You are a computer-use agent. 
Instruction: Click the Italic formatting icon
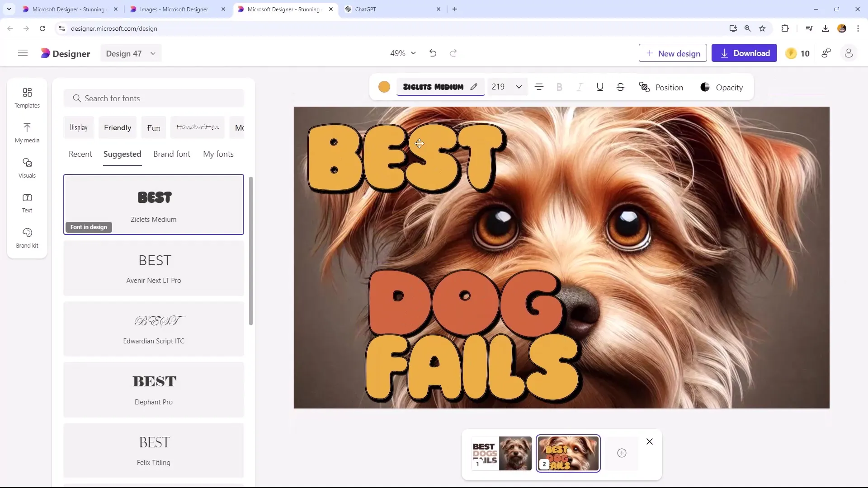[580, 88]
